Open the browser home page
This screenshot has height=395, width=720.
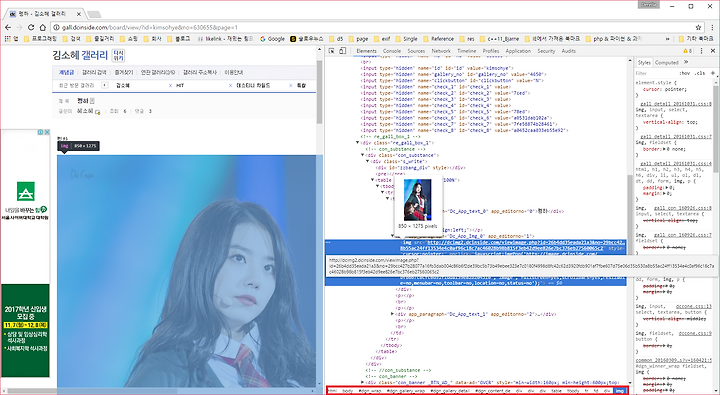42,28
